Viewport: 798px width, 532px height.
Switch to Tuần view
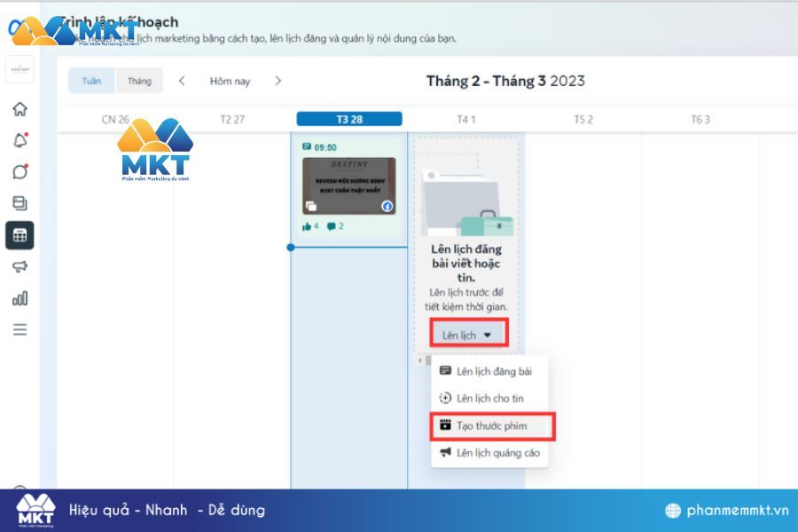pos(91,81)
